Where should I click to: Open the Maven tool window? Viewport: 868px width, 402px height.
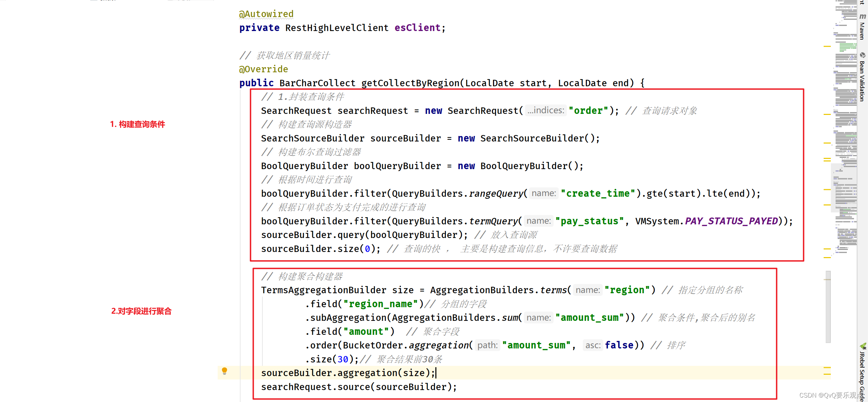coord(863,27)
